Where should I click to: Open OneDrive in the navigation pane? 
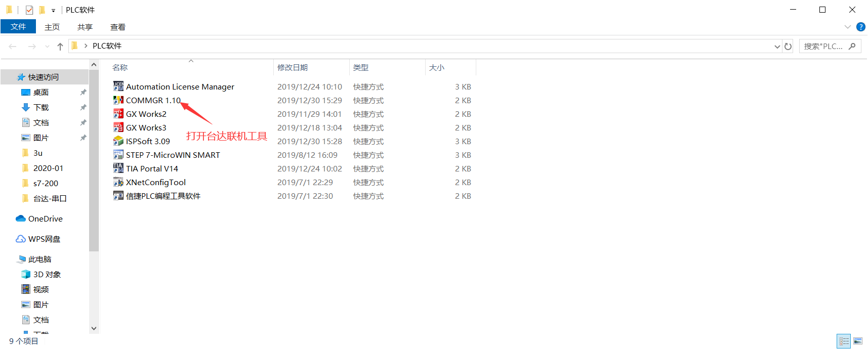[x=39, y=219]
